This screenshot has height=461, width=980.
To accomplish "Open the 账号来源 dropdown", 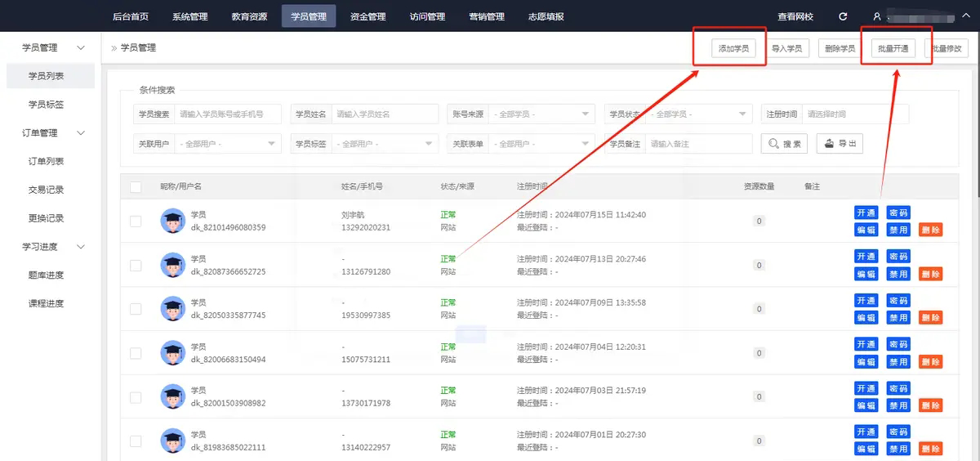I will 543,114.
